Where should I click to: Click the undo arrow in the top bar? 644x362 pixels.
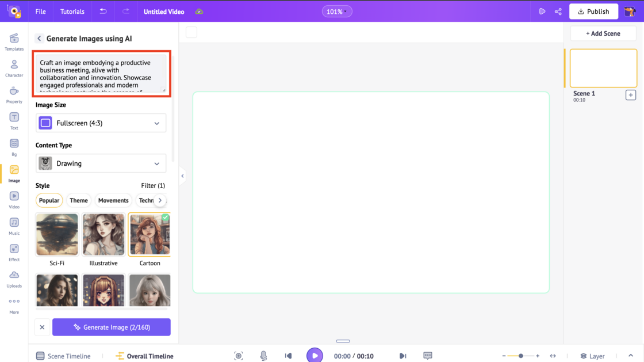(102, 11)
